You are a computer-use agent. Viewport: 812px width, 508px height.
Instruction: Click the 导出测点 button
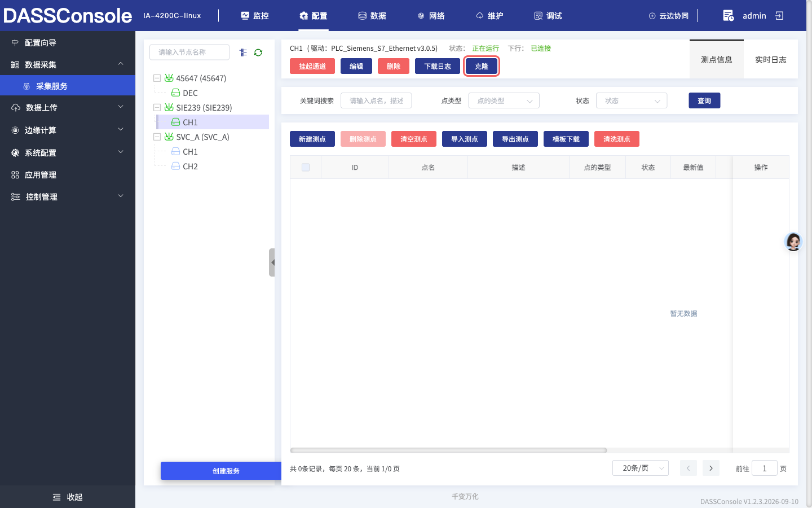point(515,139)
